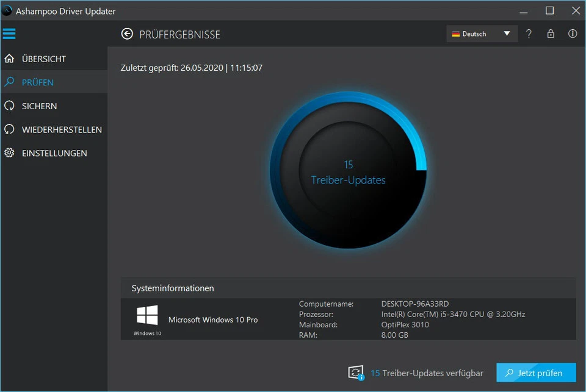Open the hamburger menu in the sidebar
586x392 pixels.
coord(9,34)
